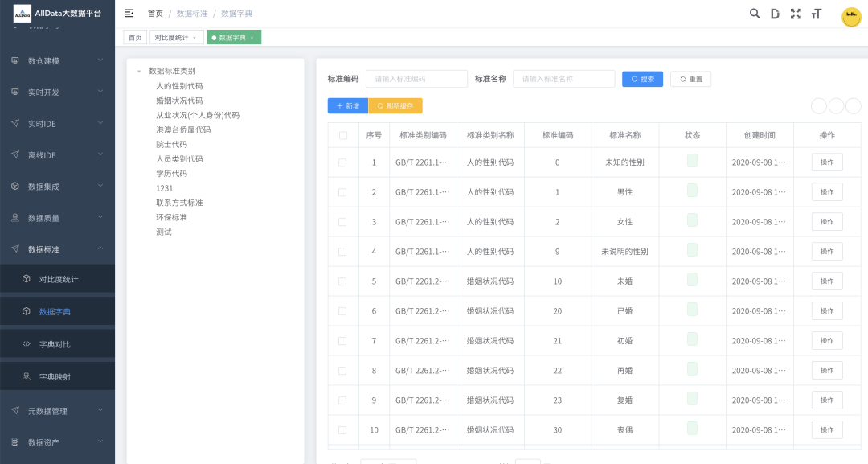Screen dimensions: 868x464
Task: Click the blue 搜索 button
Action: click(x=642, y=79)
